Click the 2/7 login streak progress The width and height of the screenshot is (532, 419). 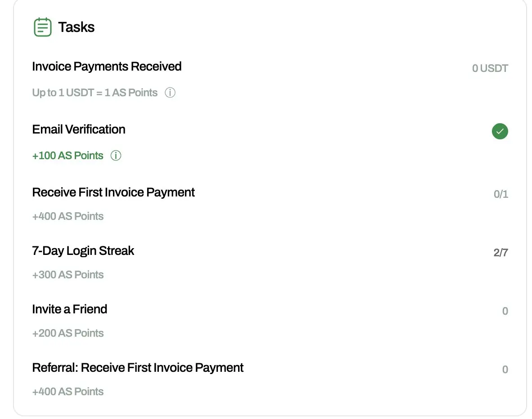point(500,253)
